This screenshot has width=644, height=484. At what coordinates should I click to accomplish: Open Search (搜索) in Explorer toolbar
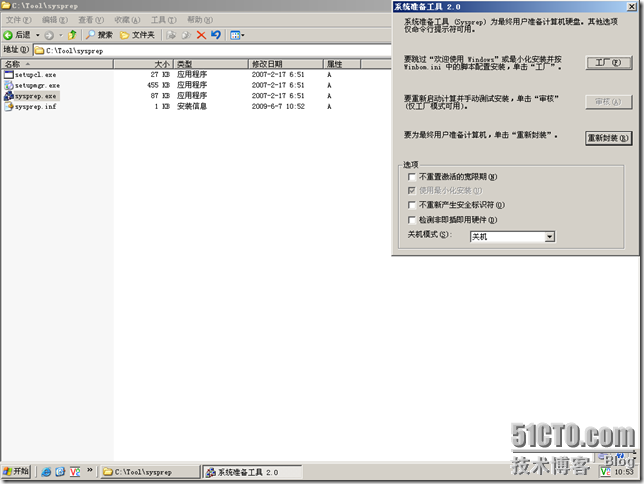point(99,35)
